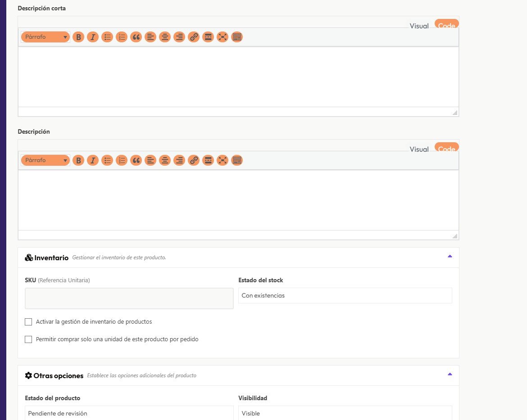The image size is (527, 420).
Task: Open Estado del stock dropdown
Action: click(x=345, y=296)
